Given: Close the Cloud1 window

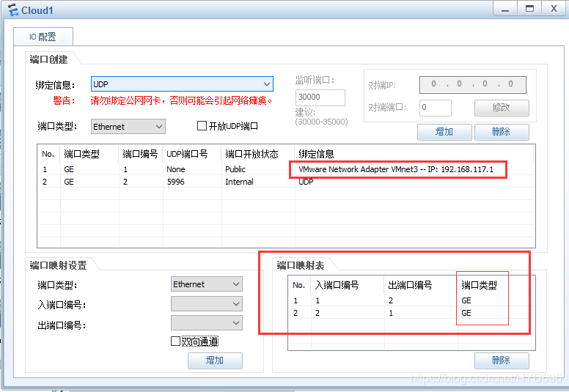Looking at the screenshot, I should (554, 9).
